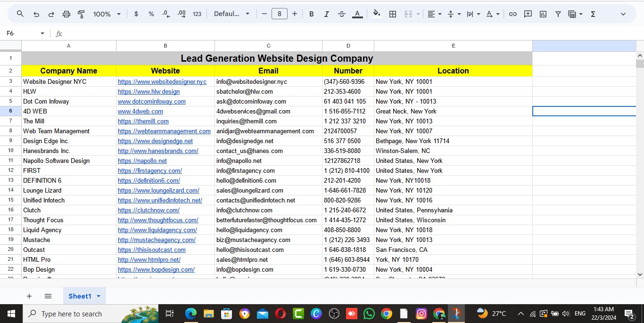Select the Sheet1 tab

80,296
